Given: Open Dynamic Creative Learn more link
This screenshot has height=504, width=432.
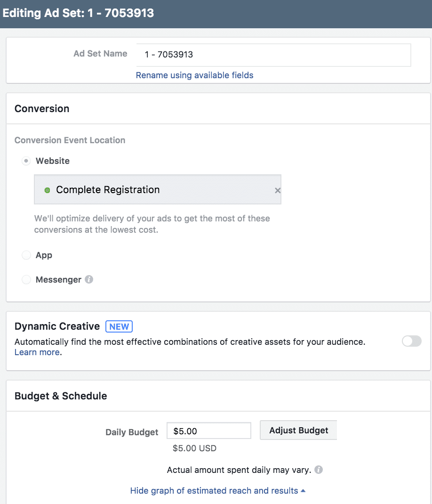Looking at the screenshot, I should (37, 352).
